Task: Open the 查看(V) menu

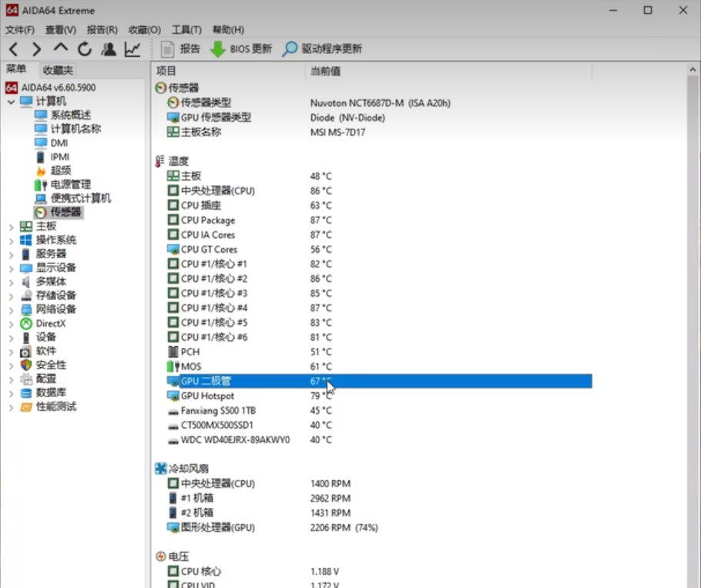Action: pos(61,30)
